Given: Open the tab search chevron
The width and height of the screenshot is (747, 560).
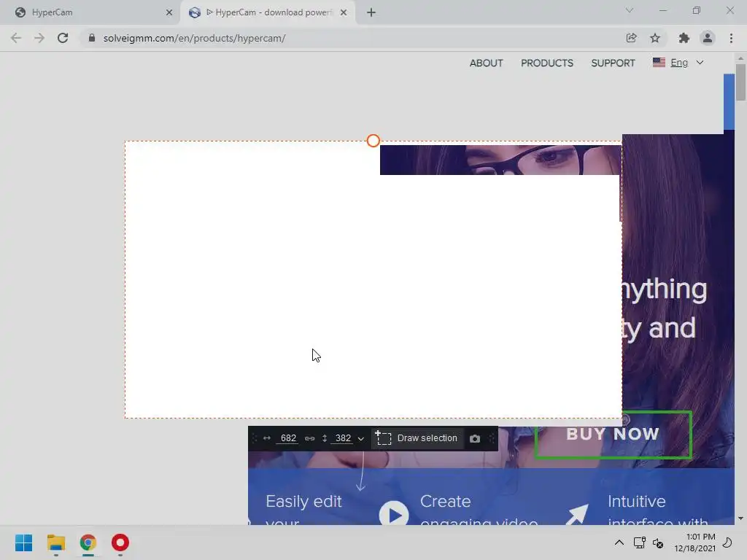Looking at the screenshot, I should (630, 10).
